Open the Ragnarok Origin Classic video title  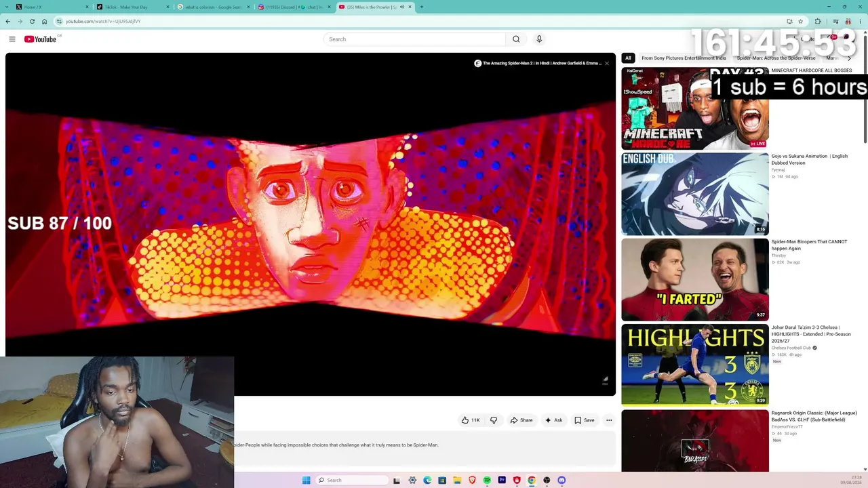point(814,416)
